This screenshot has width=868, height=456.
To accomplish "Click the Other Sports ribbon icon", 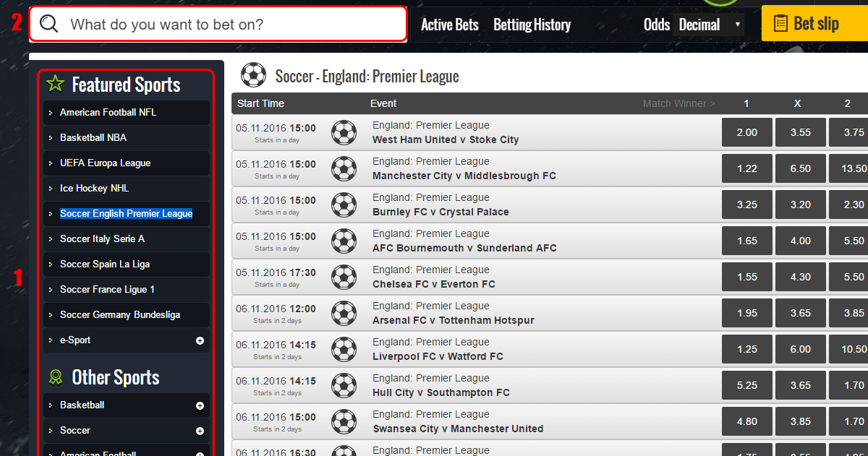I will tap(55, 377).
